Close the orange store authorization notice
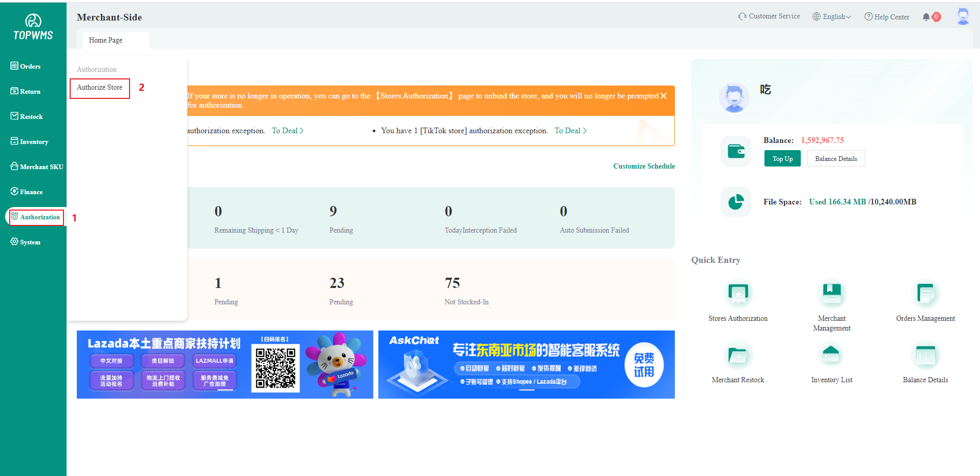 (x=664, y=96)
